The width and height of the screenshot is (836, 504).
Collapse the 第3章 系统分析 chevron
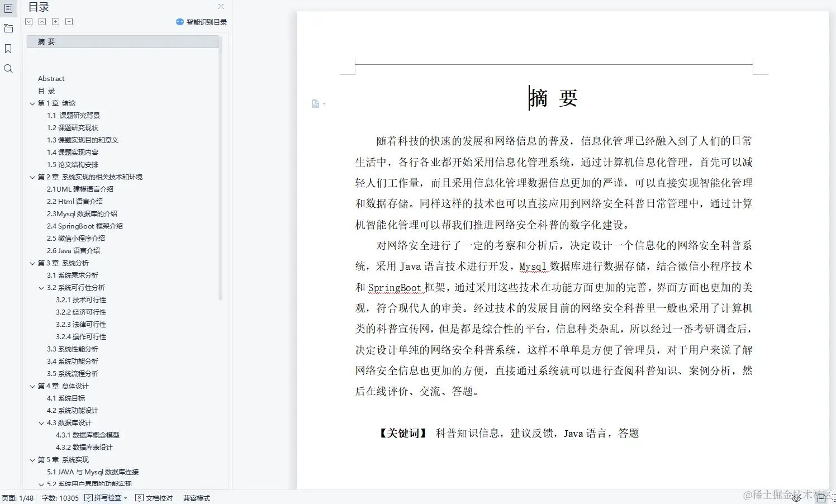(x=32, y=263)
